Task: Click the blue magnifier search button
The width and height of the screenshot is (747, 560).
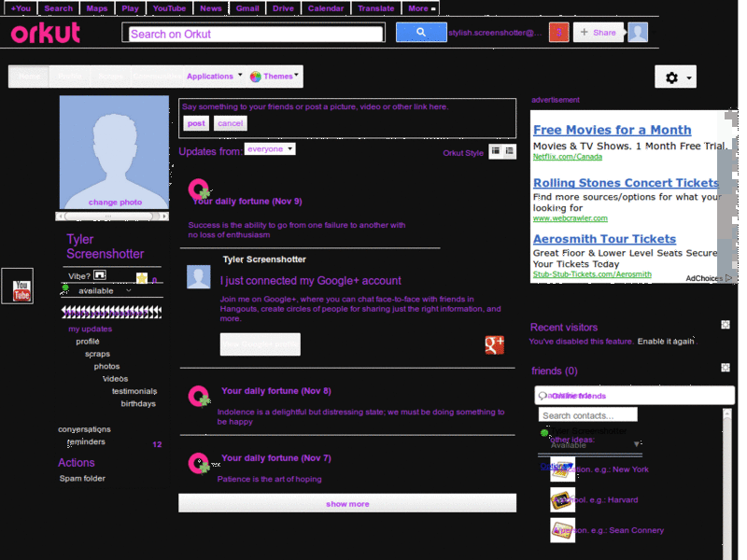Action: pyautogui.click(x=421, y=33)
